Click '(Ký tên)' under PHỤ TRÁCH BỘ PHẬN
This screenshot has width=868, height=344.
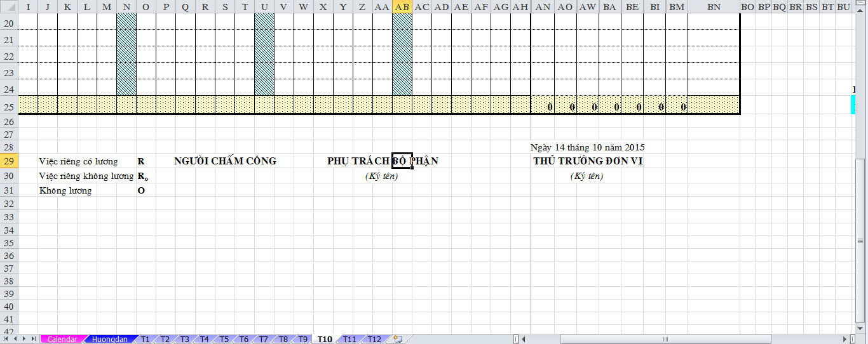(x=381, y=176)
